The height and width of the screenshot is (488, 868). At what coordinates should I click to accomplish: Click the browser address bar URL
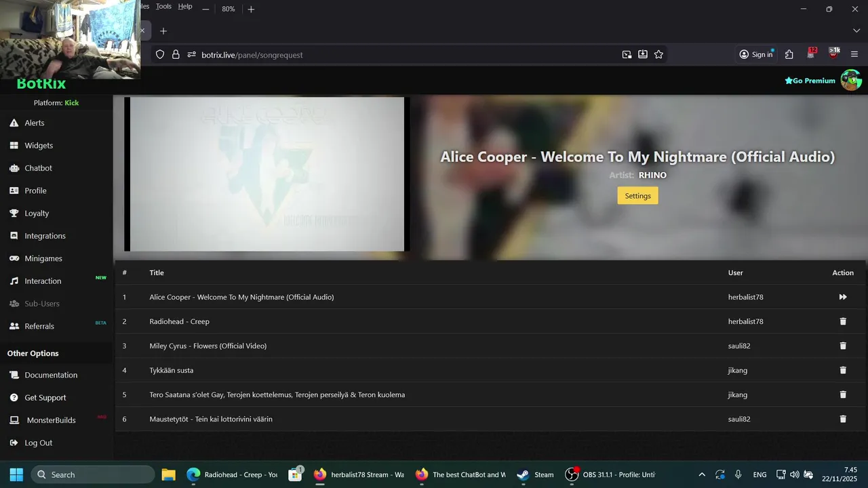click(252, 55)
